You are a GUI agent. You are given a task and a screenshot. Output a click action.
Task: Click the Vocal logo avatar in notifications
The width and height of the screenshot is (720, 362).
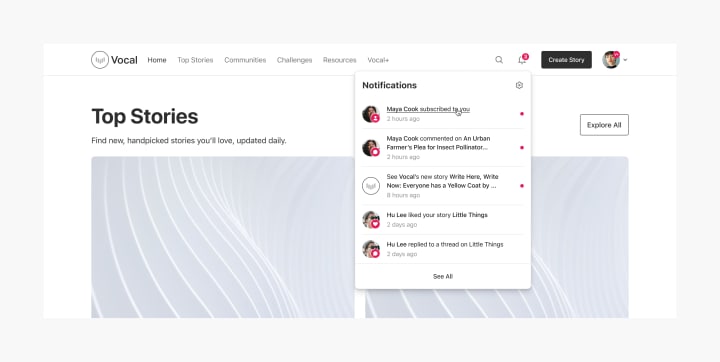(x=371, y=186)
